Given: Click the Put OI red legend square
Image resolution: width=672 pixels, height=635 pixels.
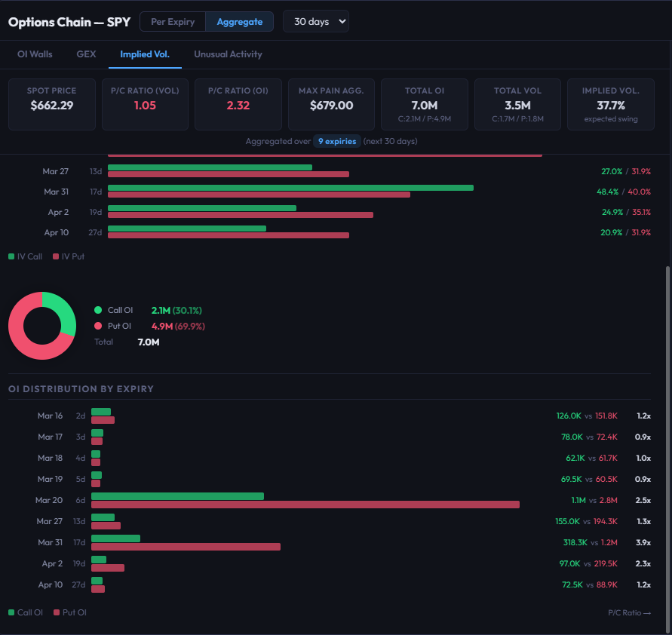Looking at the screenshot, I should (56, 612).
